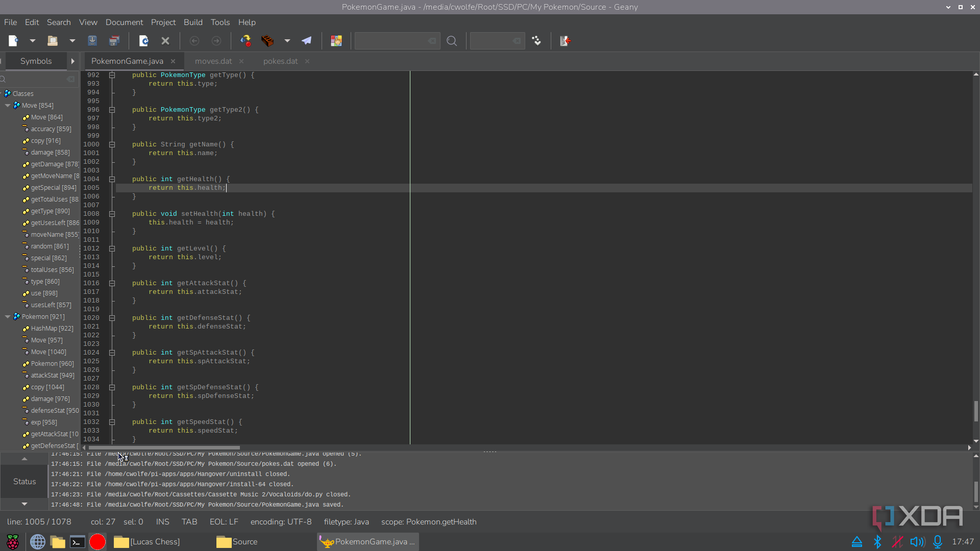The width and height of the screenshot is (980, 551).
Task: Click the editor vertical scrollbar thumb
Action: point(976,411)
